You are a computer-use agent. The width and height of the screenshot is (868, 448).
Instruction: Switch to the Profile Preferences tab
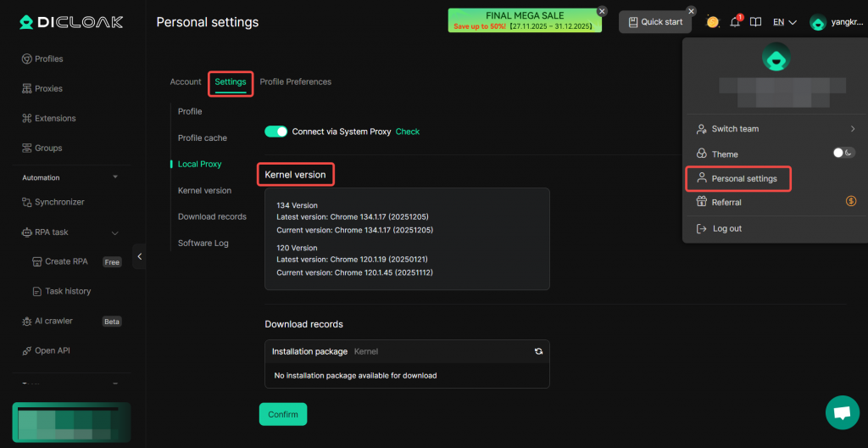(295, 82)
